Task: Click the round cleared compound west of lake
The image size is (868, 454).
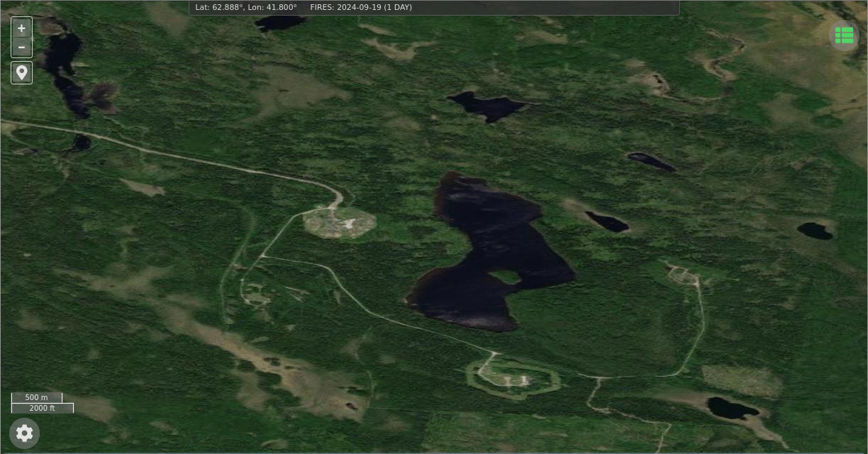Action: [x=339, y=222]
